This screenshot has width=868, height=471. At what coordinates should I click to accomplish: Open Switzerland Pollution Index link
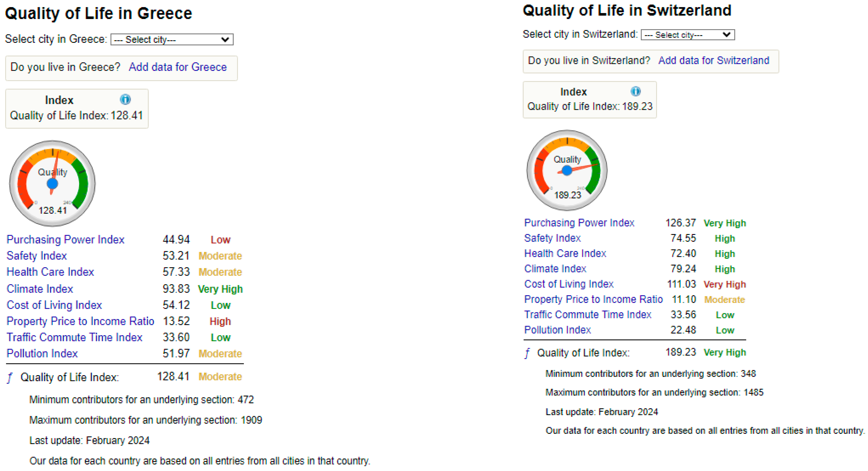point(557,330)
